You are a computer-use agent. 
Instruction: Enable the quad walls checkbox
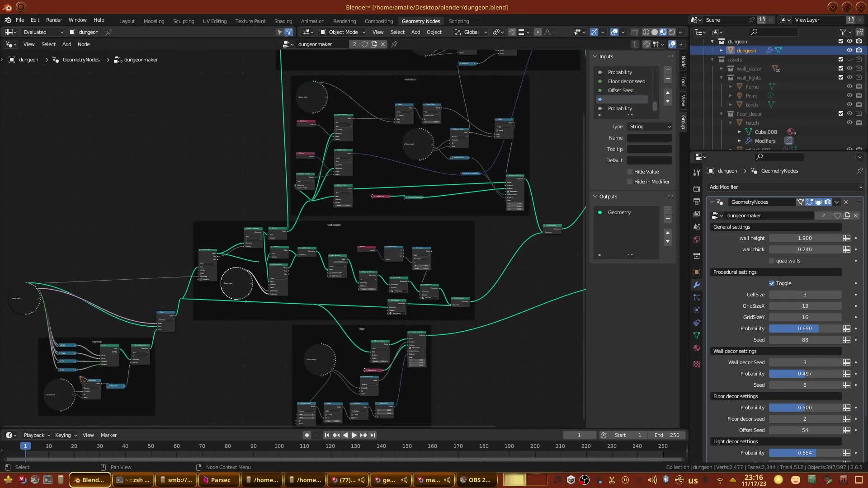point(772,261)
